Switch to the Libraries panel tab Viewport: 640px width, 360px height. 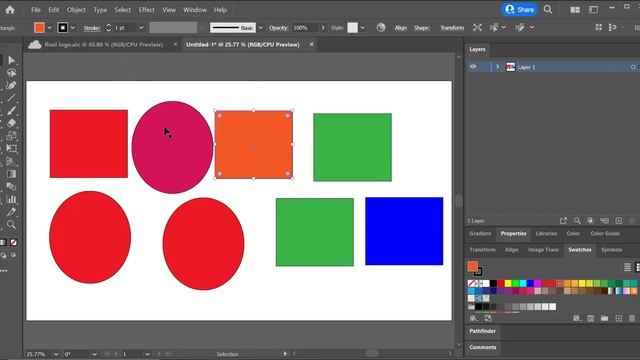coord(546,233)
